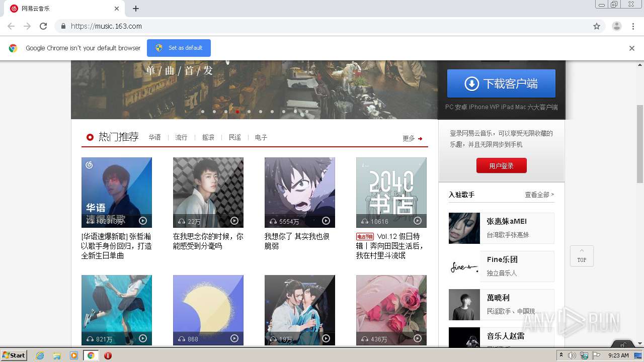Go forward with the browser forward arrow
This screenshot has width=644, height=362.
(27, 26)
